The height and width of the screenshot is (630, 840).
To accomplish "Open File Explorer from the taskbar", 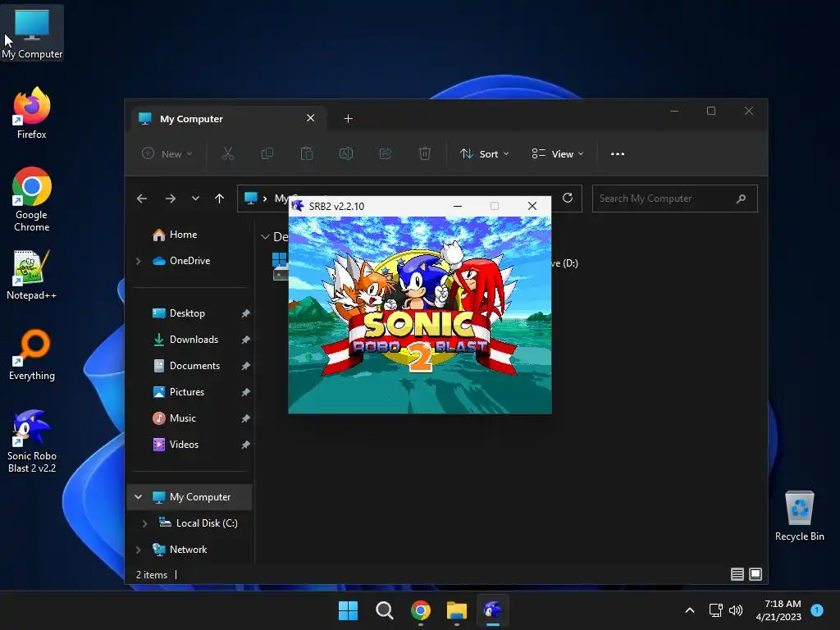I will [x=456, y=610].
